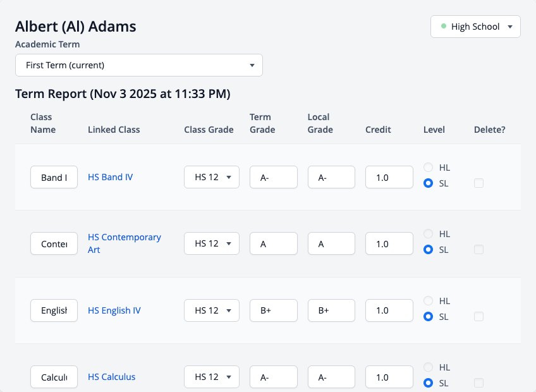The image size is (536, 392).
Task: Expand the Academic Term selector
Action: coord(139,65)
